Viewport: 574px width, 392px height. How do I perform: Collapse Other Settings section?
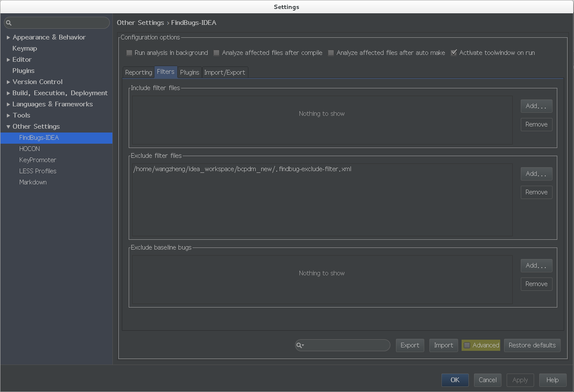pos(8,127)
